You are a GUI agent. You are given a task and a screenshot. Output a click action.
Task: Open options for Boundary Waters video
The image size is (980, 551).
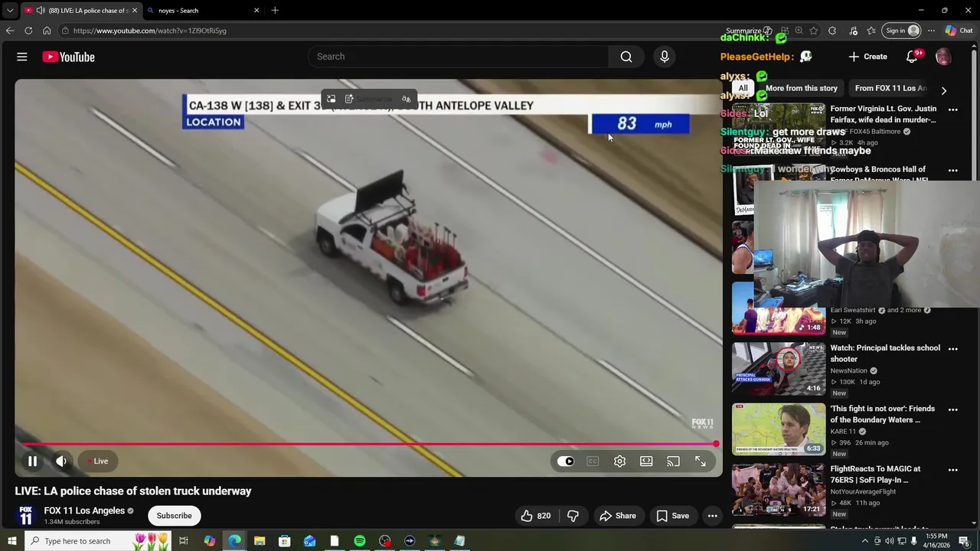tap(952, 409)
